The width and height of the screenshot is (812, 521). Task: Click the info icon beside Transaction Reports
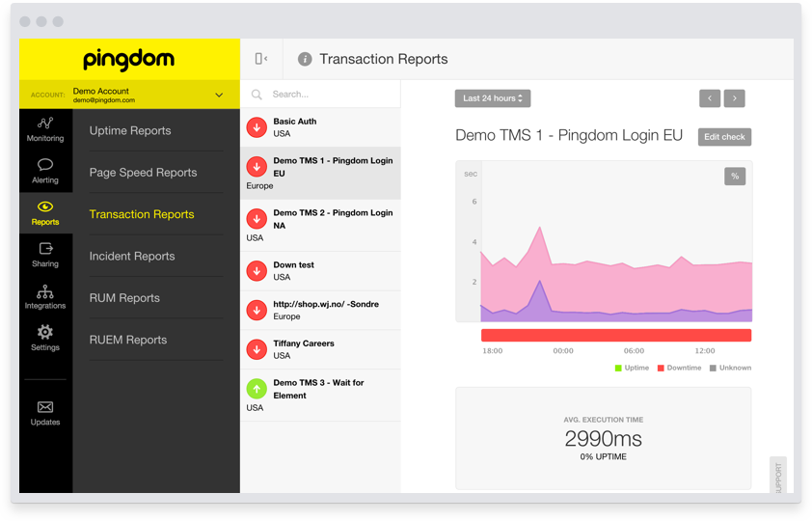coord(305,59)
